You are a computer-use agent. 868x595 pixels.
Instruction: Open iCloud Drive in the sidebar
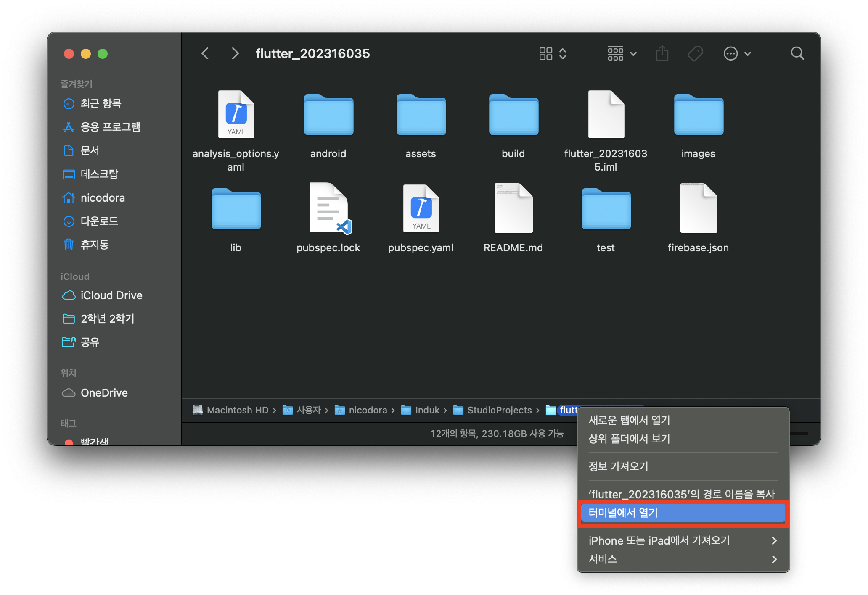pyautogui.click(x=111, y=295)
